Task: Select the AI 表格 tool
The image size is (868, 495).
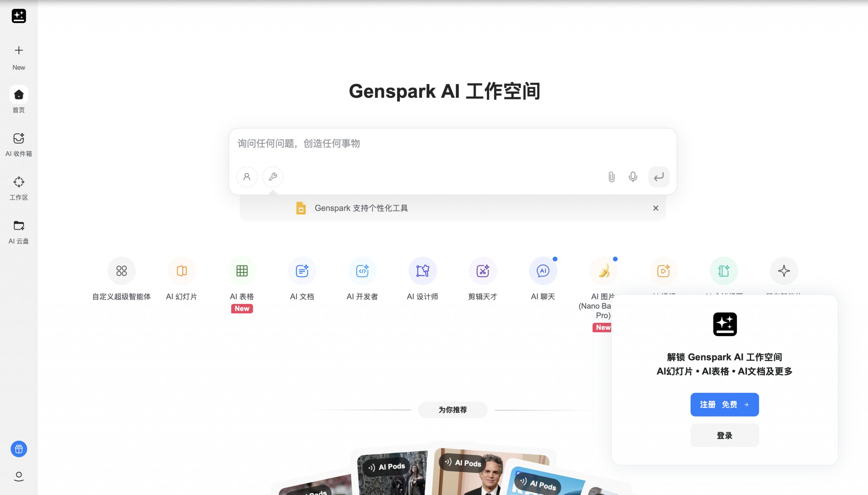Action: coord(241,271)
